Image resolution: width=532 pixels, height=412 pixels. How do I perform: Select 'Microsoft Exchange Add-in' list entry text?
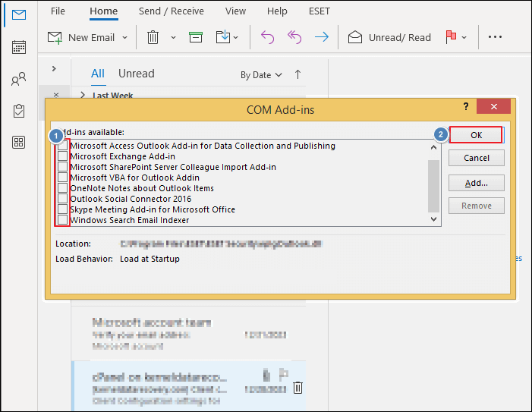[x=122, y=156]
